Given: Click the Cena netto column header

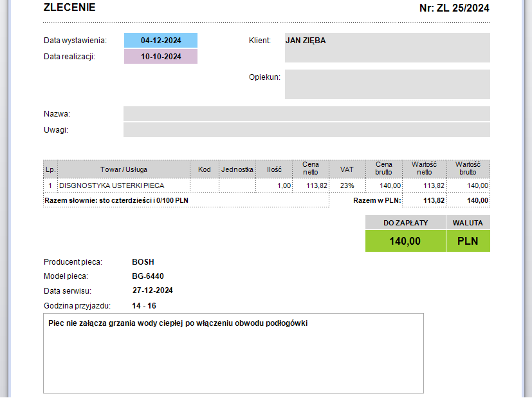Looking at the screenshot, I should [311, 169].
